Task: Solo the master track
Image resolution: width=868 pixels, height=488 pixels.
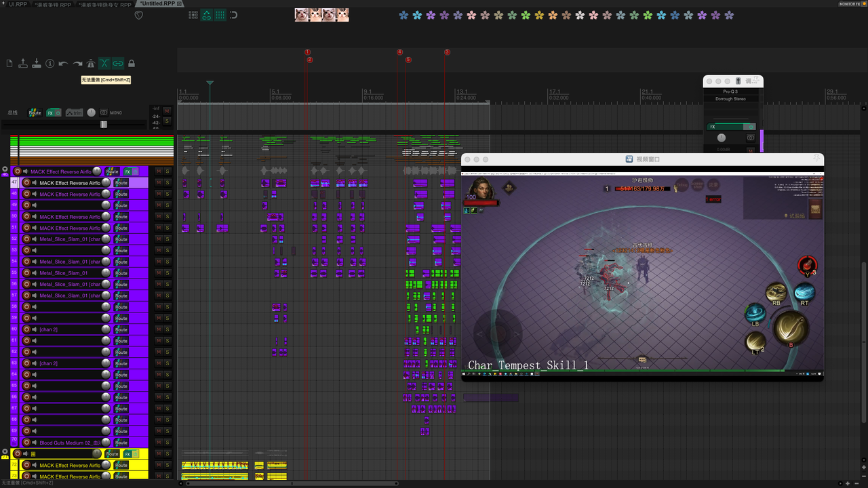Action: click(167, 121)
